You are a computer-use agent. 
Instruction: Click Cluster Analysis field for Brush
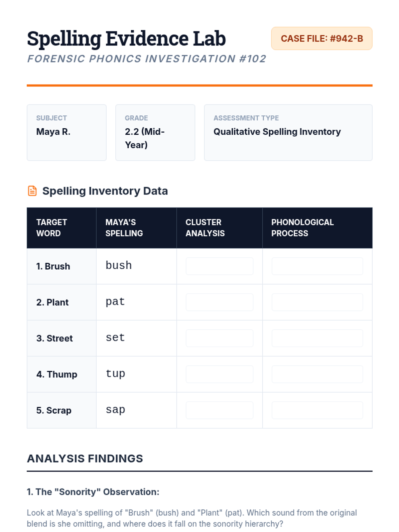[219, 266]
